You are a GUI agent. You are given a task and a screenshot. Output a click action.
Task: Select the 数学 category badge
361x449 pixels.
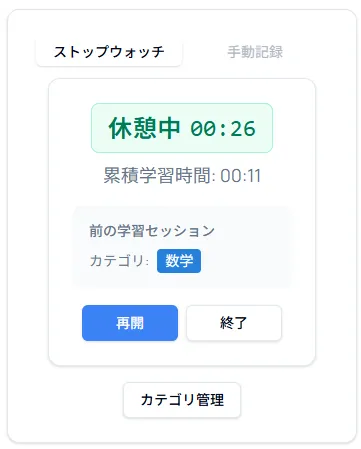[x=179, y=261]
